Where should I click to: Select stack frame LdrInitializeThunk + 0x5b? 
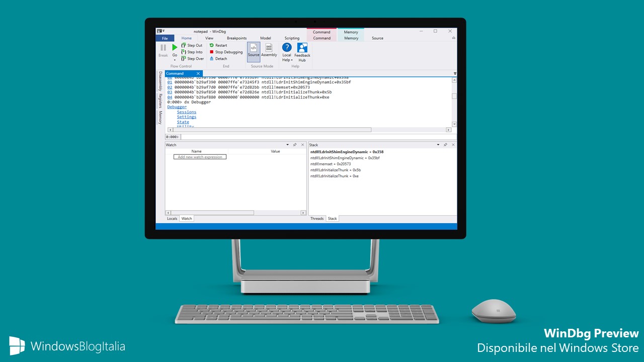pos(336,170)
